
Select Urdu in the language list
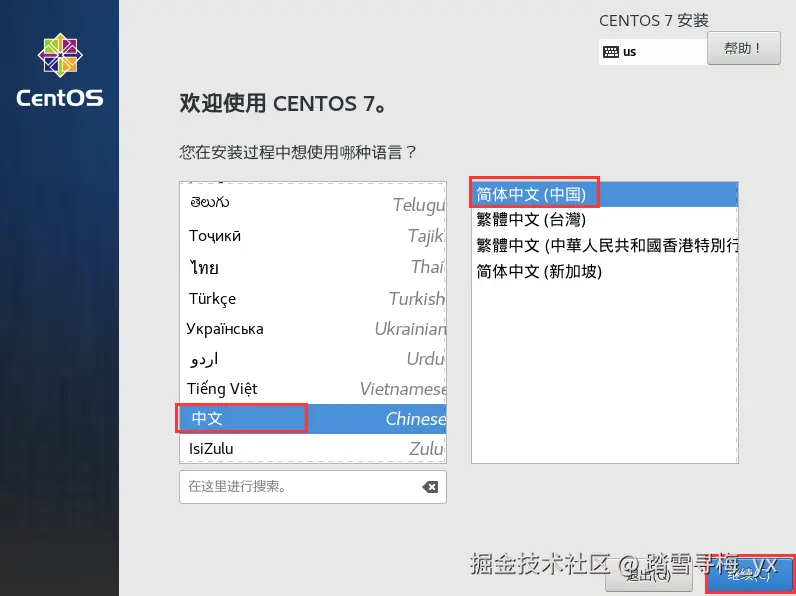coord(313,358)
